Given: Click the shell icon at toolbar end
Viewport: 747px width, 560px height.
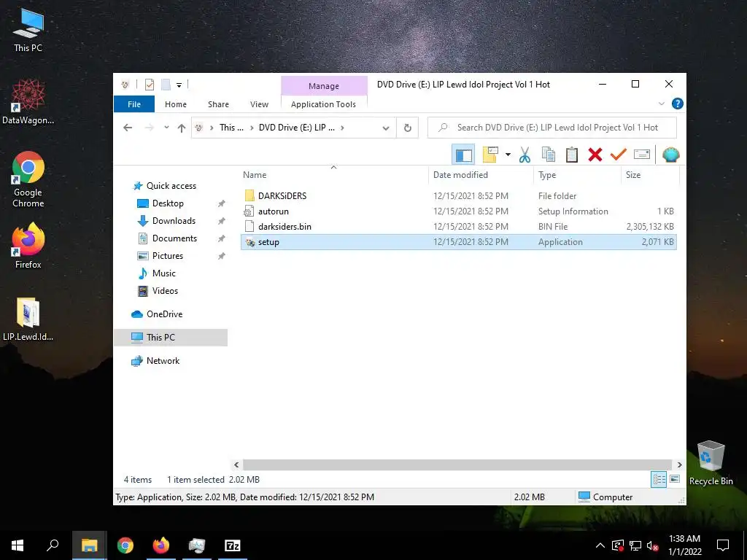Looking at the screenshot, I should point(671,155).
